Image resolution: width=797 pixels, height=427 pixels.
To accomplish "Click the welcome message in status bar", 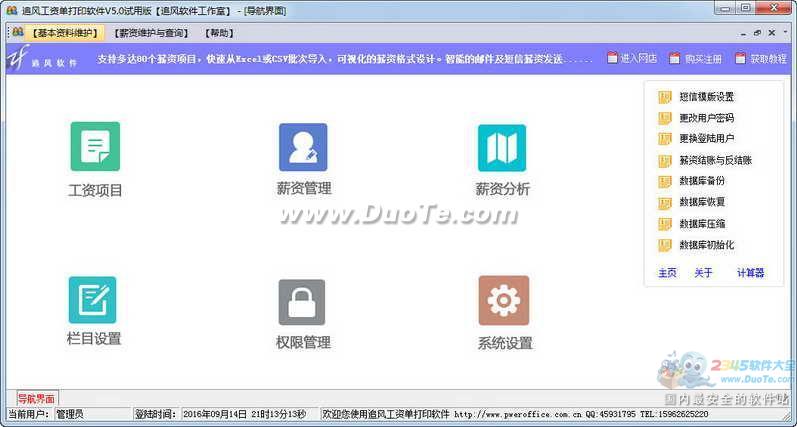I will (x=514, y=414).
